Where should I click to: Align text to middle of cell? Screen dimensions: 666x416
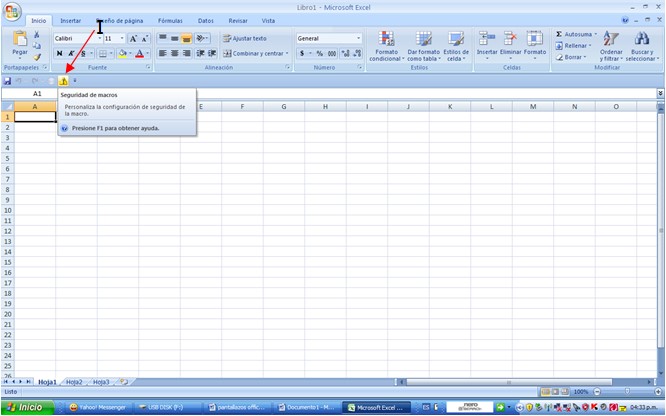coord(175,38)
